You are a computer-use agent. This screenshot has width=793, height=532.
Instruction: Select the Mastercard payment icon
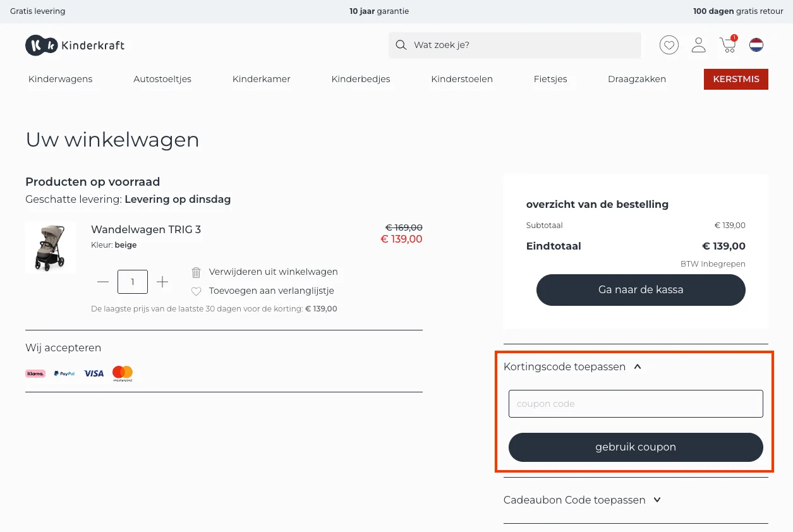point(122,373)
